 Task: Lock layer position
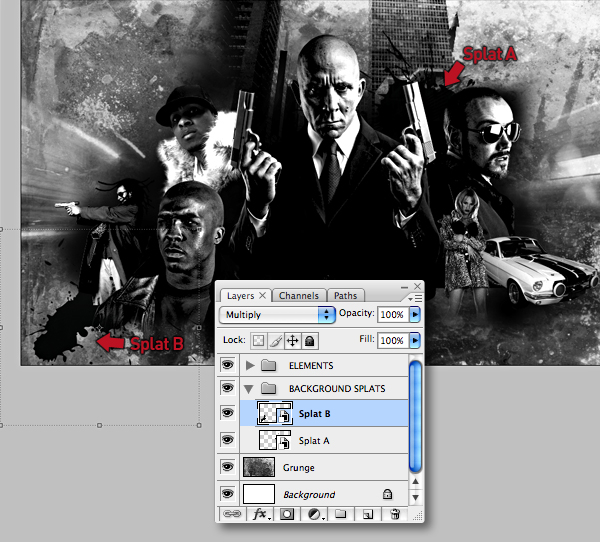[292, 340]
